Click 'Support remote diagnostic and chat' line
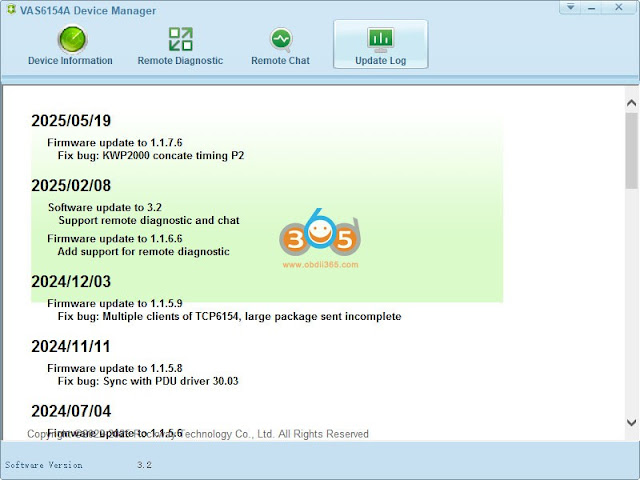Screen dimensions: 640x480 pos(149,220)
